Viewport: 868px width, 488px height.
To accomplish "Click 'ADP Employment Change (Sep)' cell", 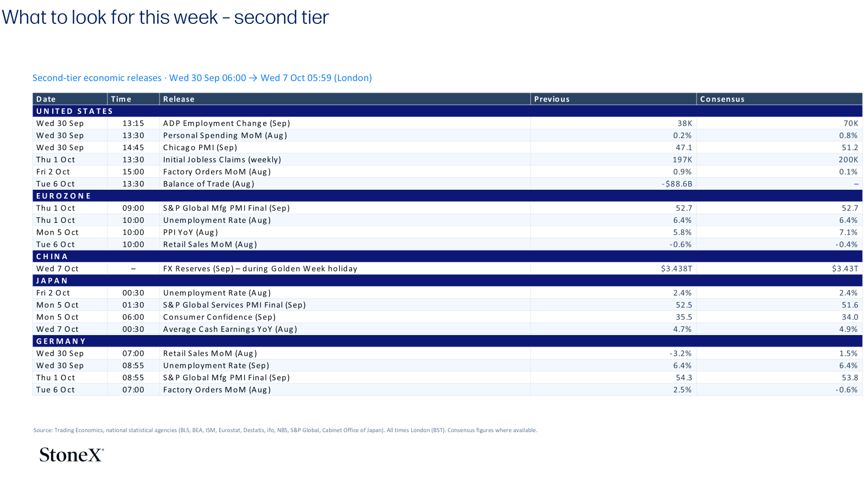I will click(345, 123).
